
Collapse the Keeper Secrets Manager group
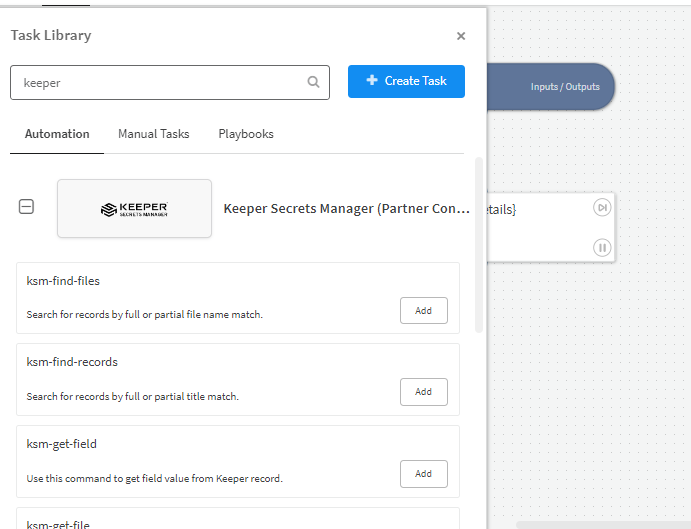(x=27, y=207)
